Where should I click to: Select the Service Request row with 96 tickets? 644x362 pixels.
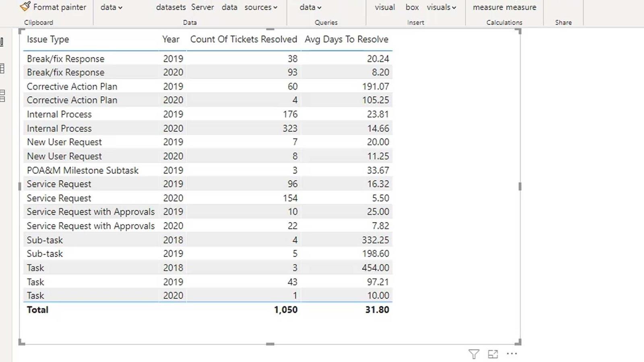coord(208,184)
